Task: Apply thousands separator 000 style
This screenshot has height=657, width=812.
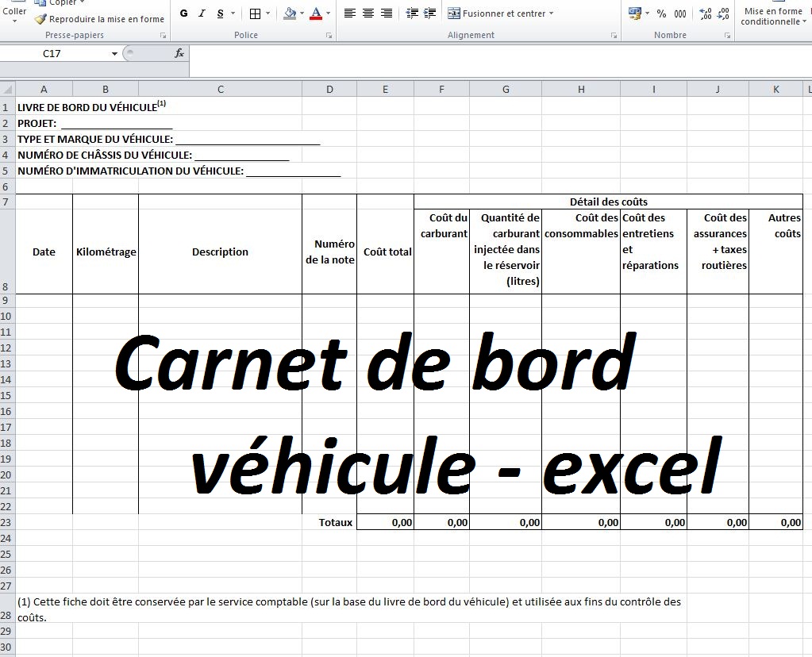Action: [x=680, y=14]
